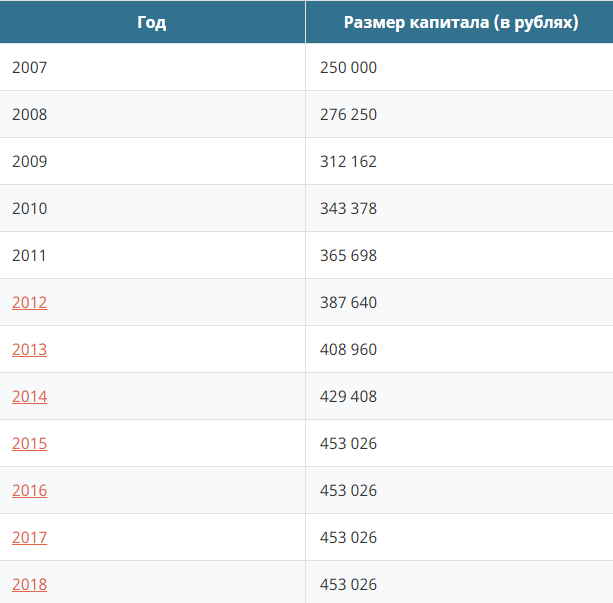Open the 2013 year link
The width and height of the screenshot is (613, 603).
pyautogui.click(x=29, y=349)
